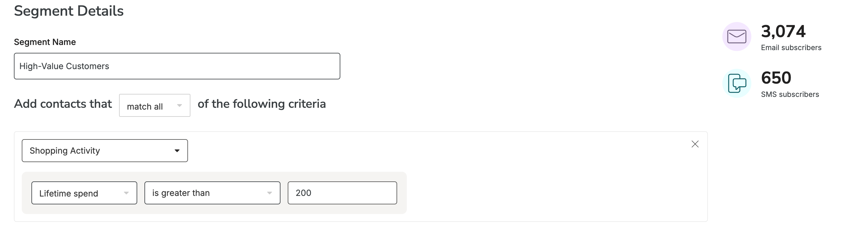Click the Segment Details heading

[69, 11]
